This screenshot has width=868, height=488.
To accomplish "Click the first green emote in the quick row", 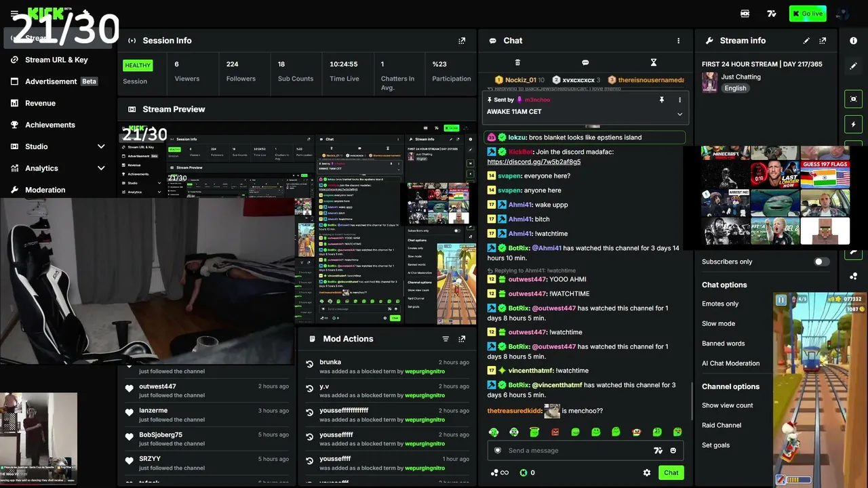I will 494,432.
